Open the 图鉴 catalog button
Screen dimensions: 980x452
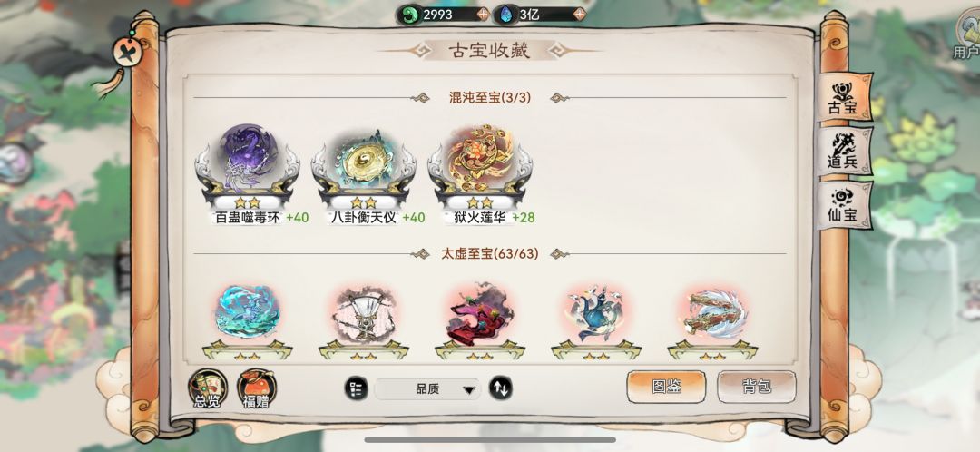click(x=666, y=387)
